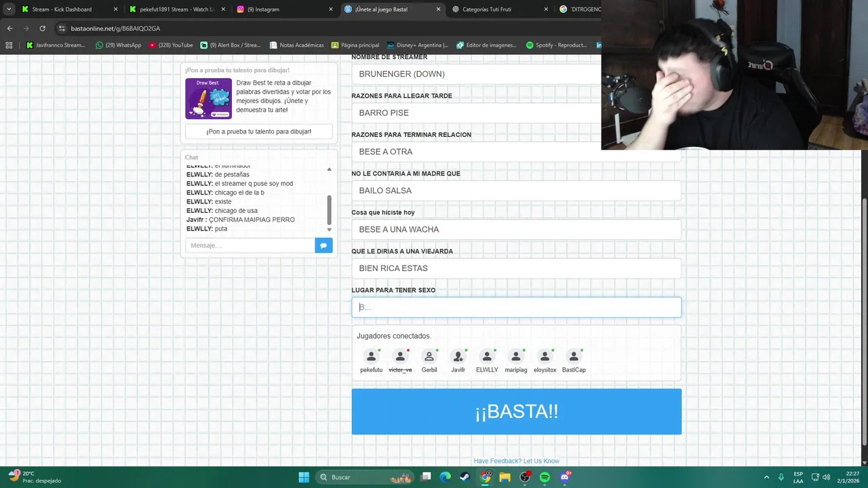The height and width of the screenshot is (488, 868).
Task: Click the NOMBRE DE STREAMER input field
Action: coord(476,74)
